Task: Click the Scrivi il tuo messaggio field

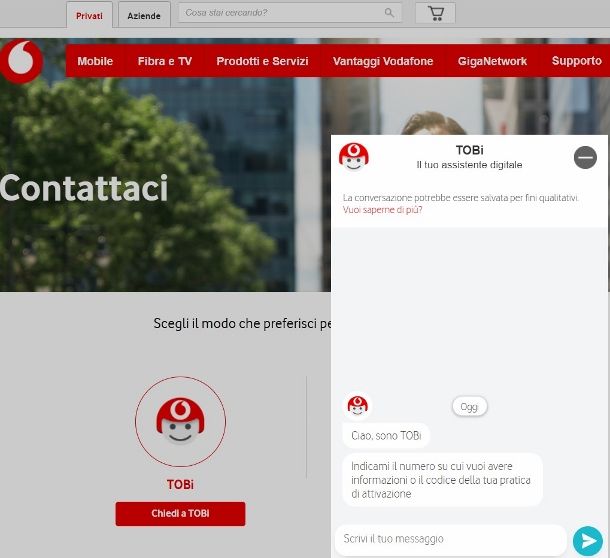Action: pos(450,539)
